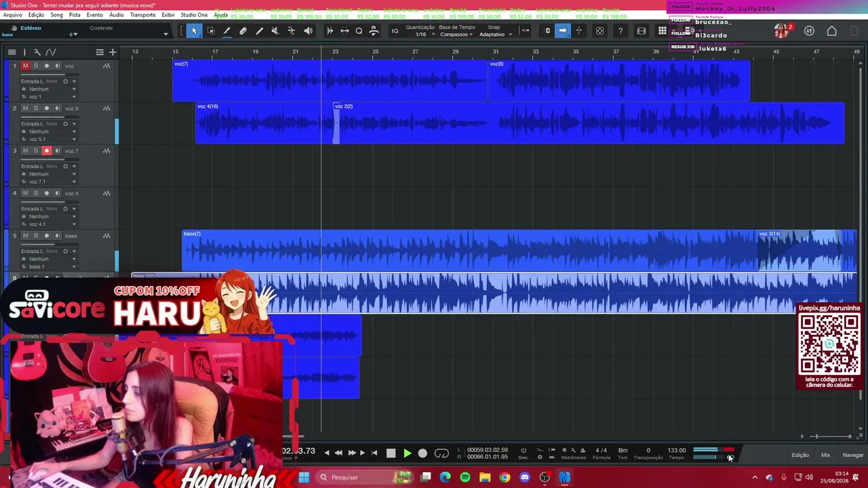
Task: Activate the Listen speaker tool
Action: coord(308,30)
